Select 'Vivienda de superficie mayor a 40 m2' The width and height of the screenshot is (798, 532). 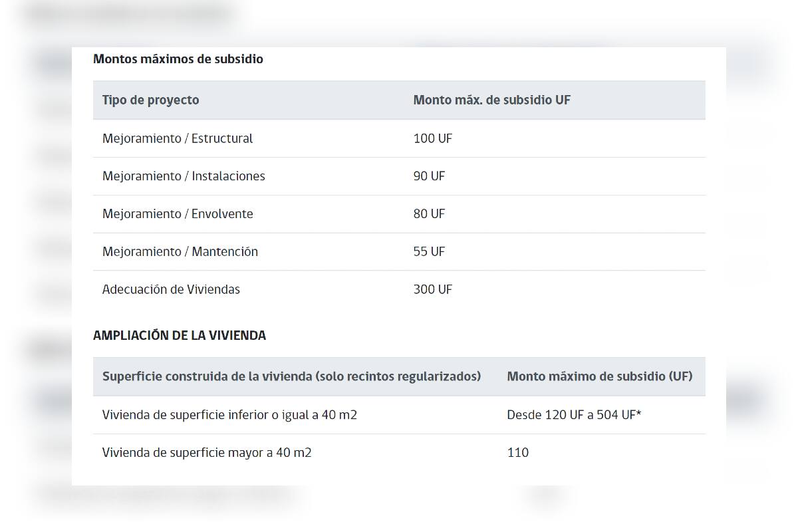(207, 453)
